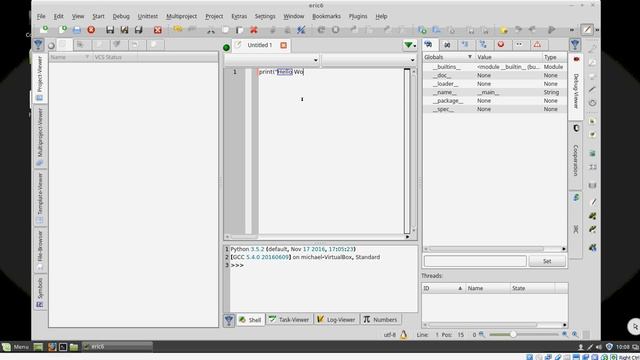640x360 pixels.
Task: Open the left combo box above the editor
Action: [272, 60]
